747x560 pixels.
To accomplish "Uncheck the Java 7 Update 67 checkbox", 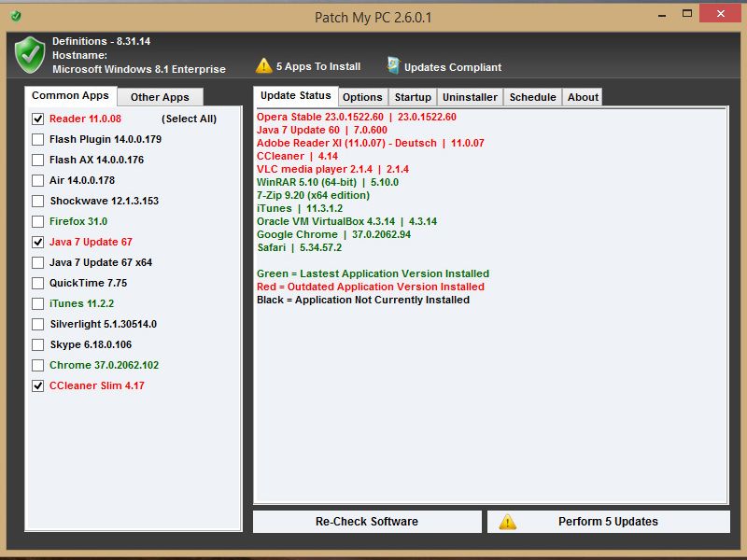I will tap(37, 242).
